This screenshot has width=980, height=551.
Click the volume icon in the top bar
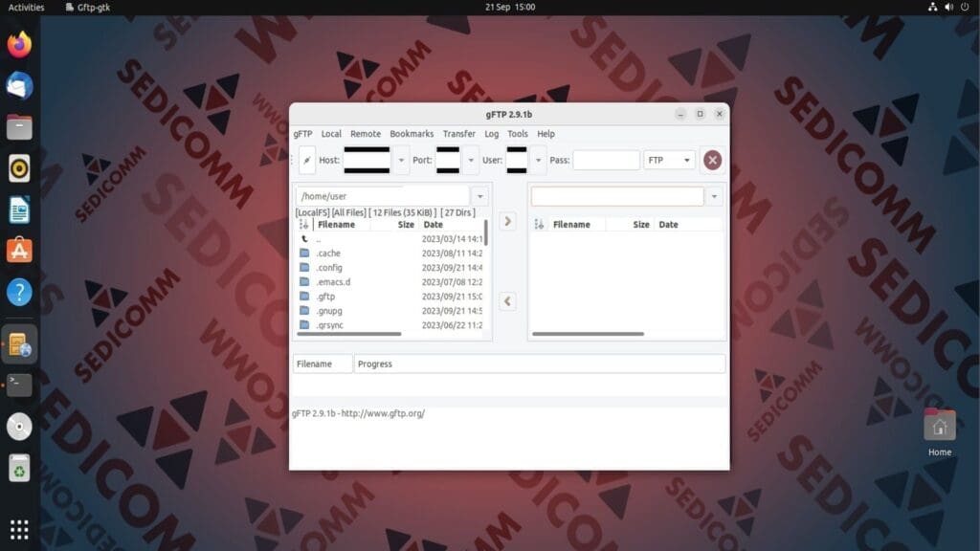[x=948, y=7]
